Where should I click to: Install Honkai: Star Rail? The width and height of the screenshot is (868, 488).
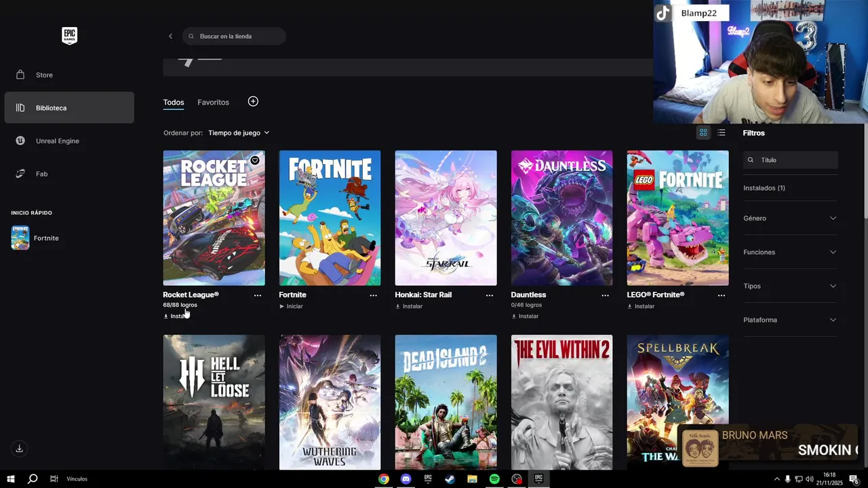coord(409,306)
